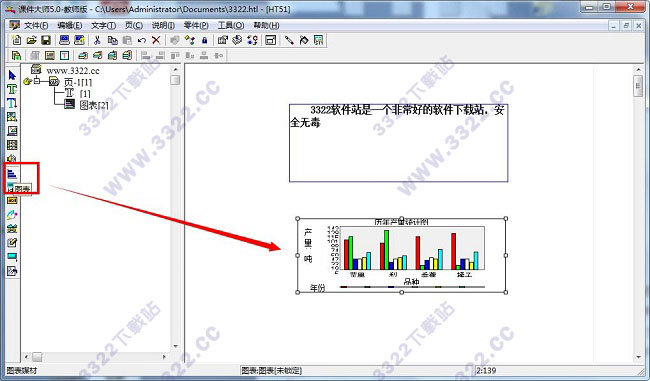650x381 pixels.
Task: Click the text box with 3322软件站
Action: 398,143
